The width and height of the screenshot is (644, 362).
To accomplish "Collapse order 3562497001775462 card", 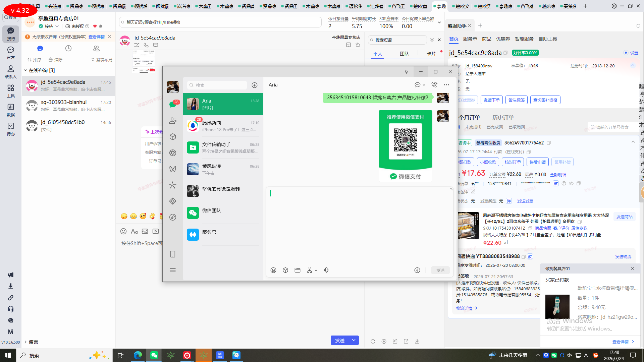I will (633, 142).
